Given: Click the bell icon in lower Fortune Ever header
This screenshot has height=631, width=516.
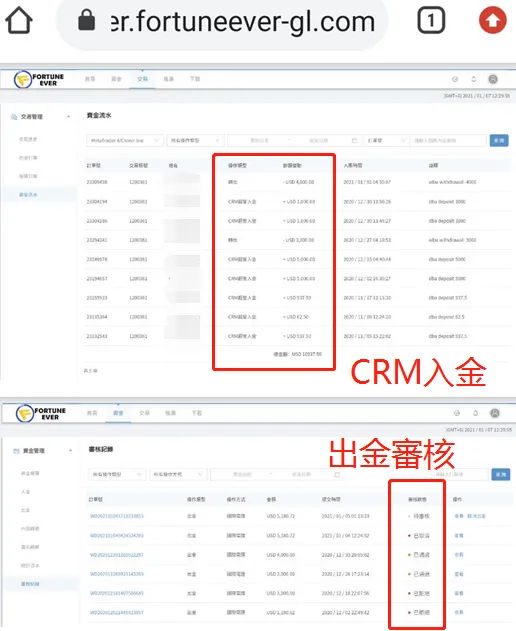Looking at the screenshot, I should pos(475,413).
